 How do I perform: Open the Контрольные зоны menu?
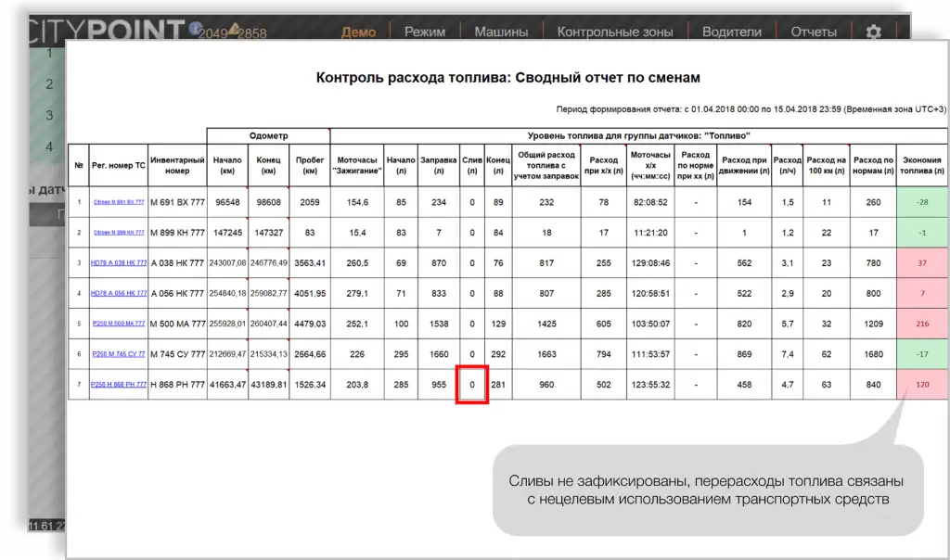point(615,32)
